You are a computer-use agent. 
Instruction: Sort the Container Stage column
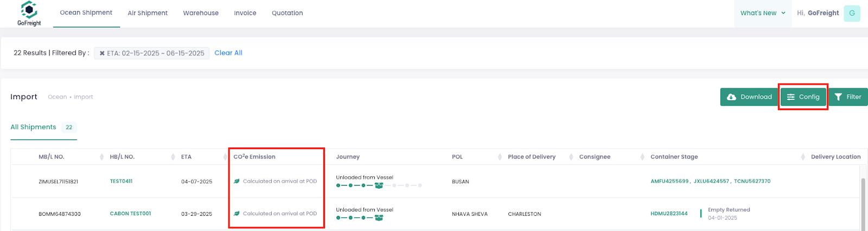click(803, 157)
